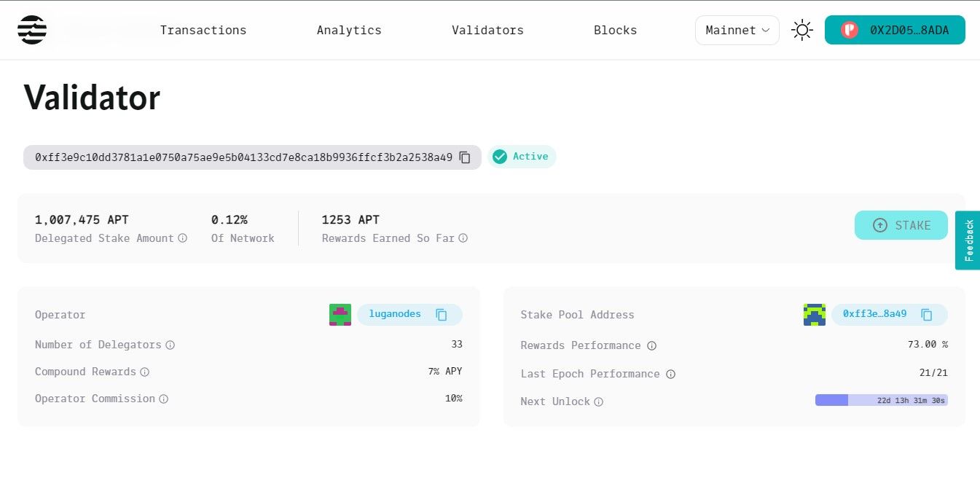Viewport: 980px width, 478px height.
Task: Click the Operator Commission info icon
Action: (x=163, y=399)
